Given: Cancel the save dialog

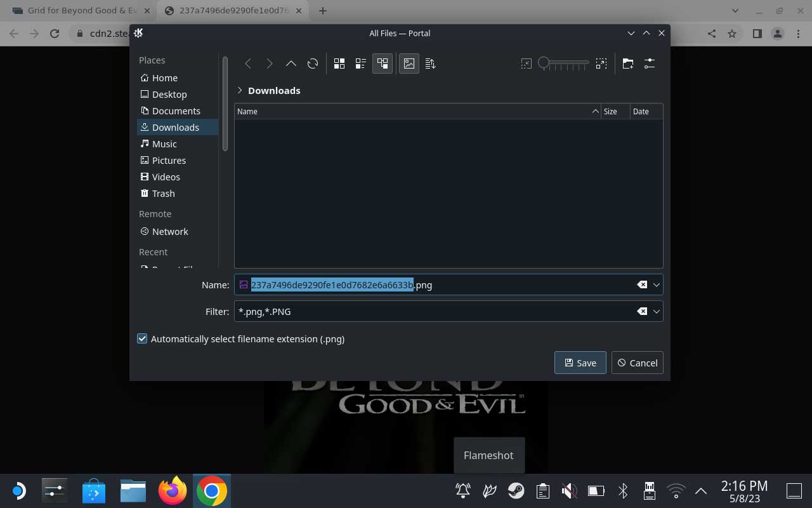Looking at the screenshot, I should pyautogui.click(x=637, y=363).
